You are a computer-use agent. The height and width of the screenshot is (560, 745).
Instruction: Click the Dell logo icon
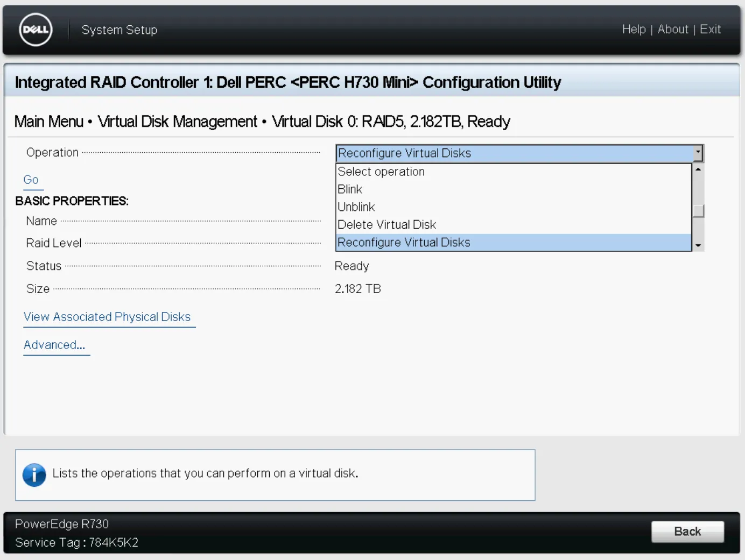coord(36,30)
